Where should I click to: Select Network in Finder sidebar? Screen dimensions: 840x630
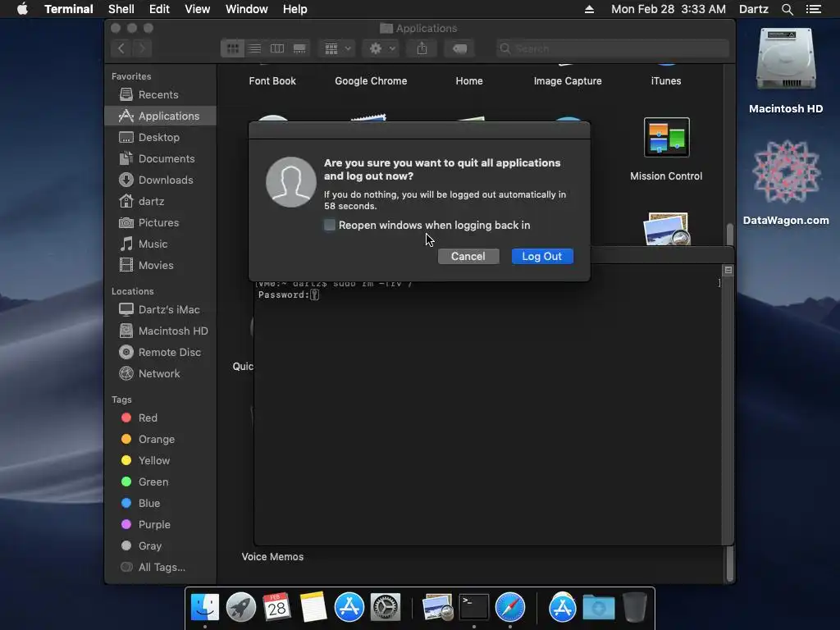(x=160, y=374)
